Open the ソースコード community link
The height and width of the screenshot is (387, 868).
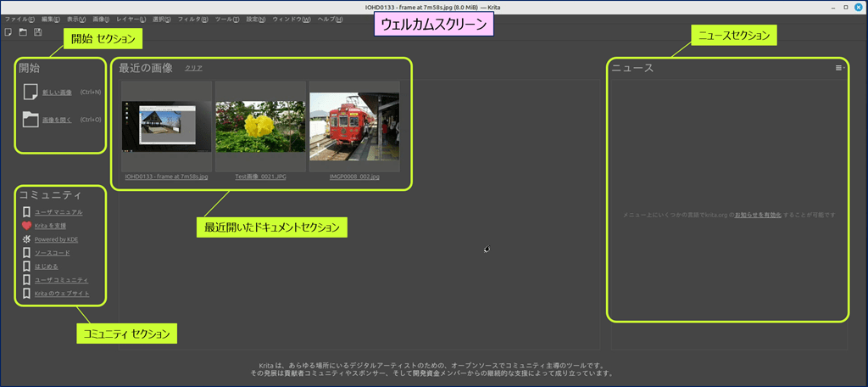[52, 253]
